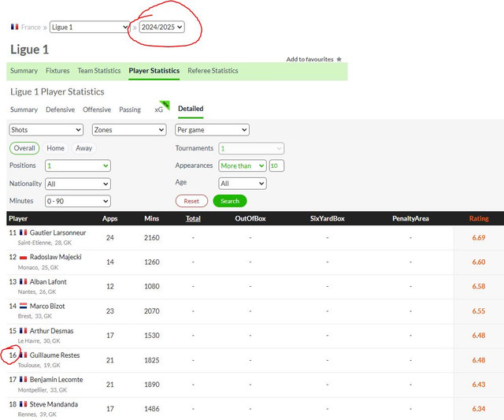Sort by the Apps column header
This screenshot has height=420, width=504.
[110, 219]
